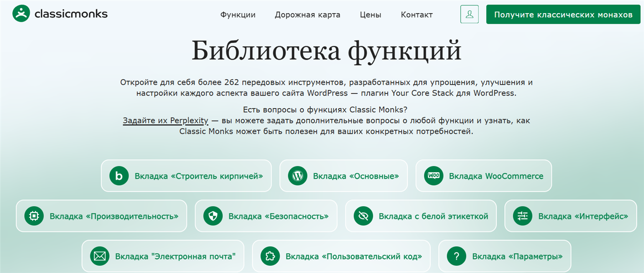Click the interface sliders icon
This screenshot has height=273, width=644.
pos(522,216)
